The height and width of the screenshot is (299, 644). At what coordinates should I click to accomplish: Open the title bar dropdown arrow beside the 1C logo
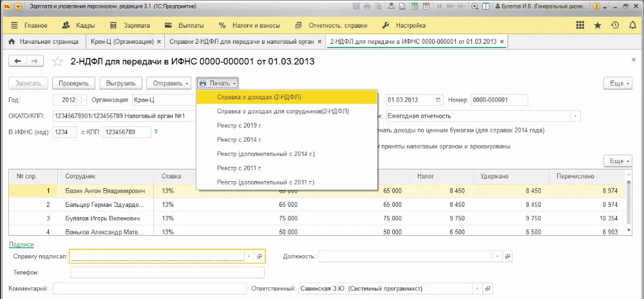click(18, 6)
